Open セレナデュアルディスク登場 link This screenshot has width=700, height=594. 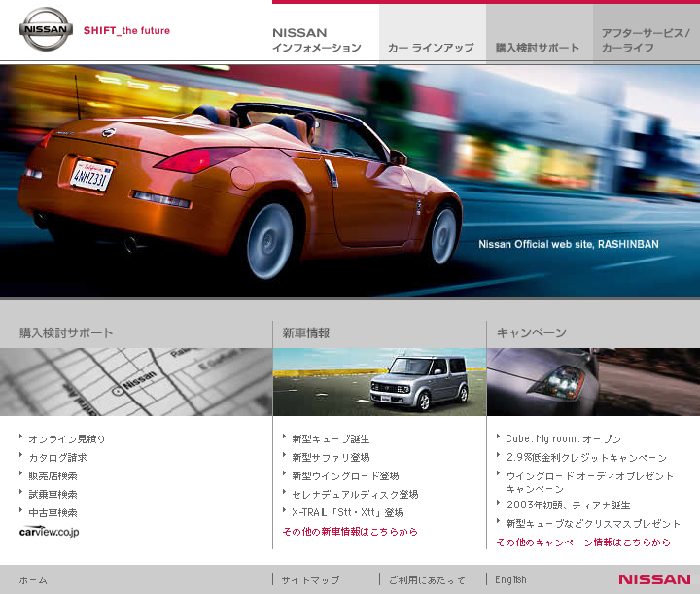tap(355, 494)
